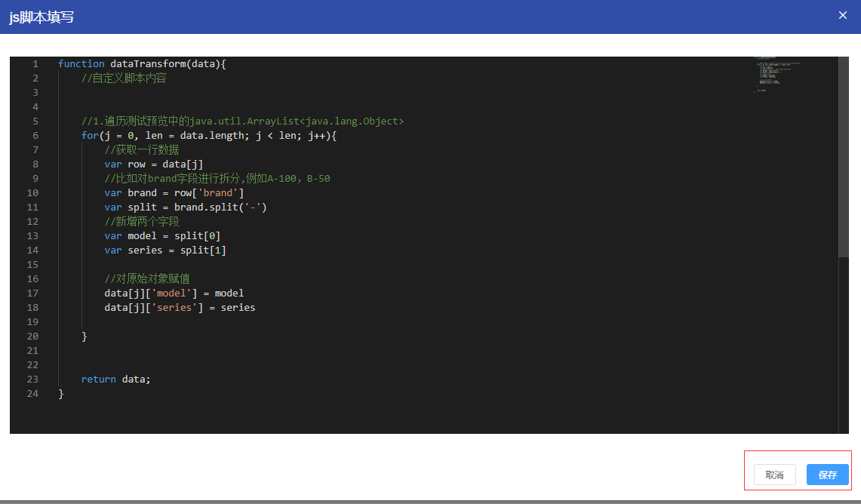Image resolution: width=861 pixels, height=504 pixels.
Task: Place cursor on data[j]['series'] assignment
Action: [180, 308]
